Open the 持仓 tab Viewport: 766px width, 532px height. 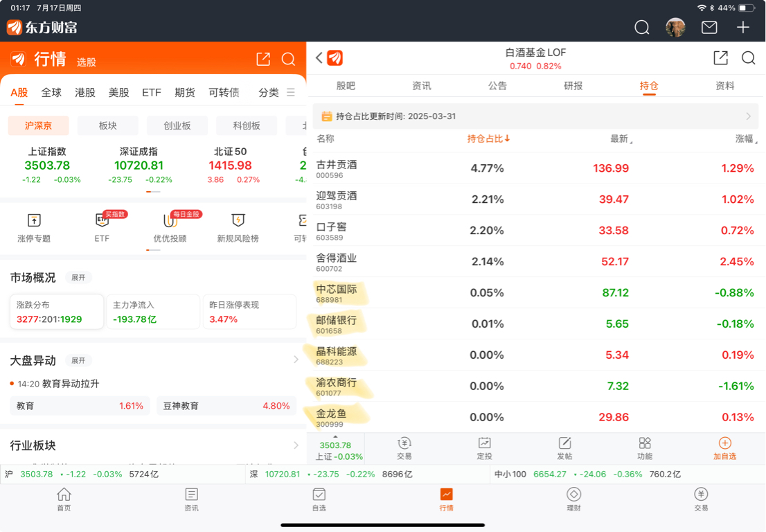(x=649, y=86)
